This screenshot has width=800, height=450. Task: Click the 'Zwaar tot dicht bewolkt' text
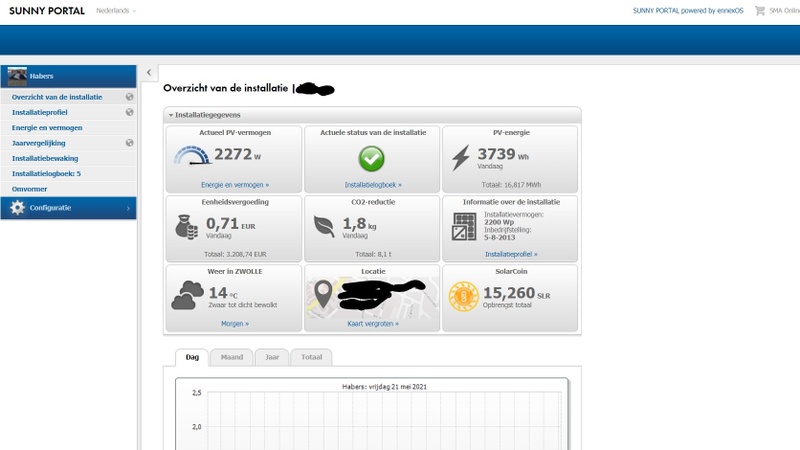coord(242,305)
